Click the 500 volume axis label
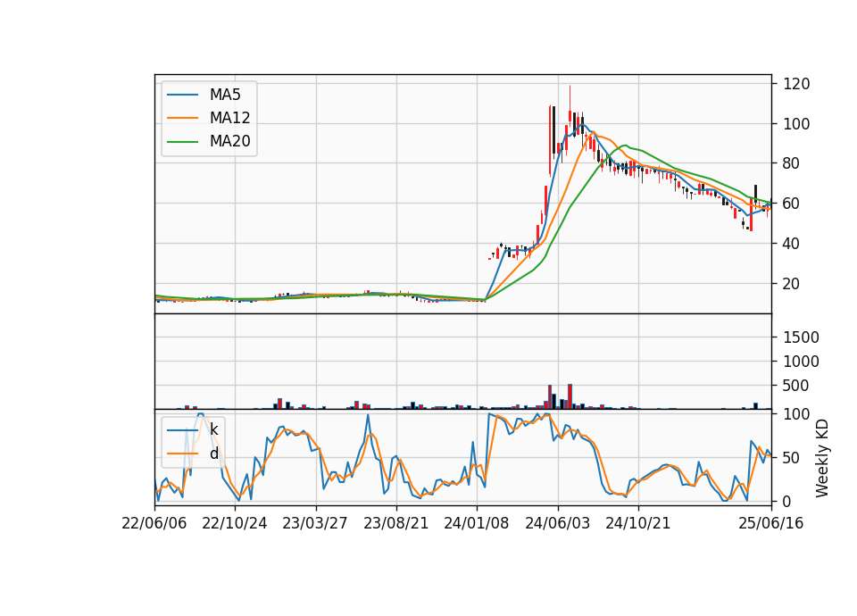 coord(796,386)
